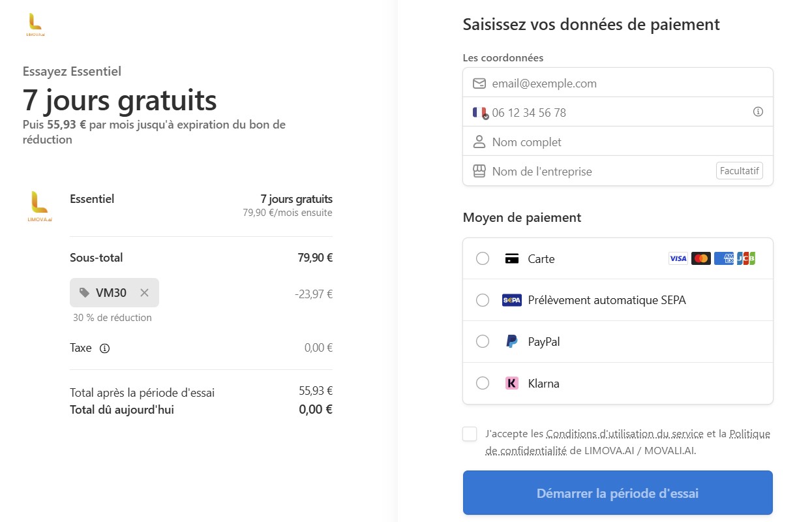812x522 pixels.
Task: Click the PayPal logo icon
Action: (512, 341)
